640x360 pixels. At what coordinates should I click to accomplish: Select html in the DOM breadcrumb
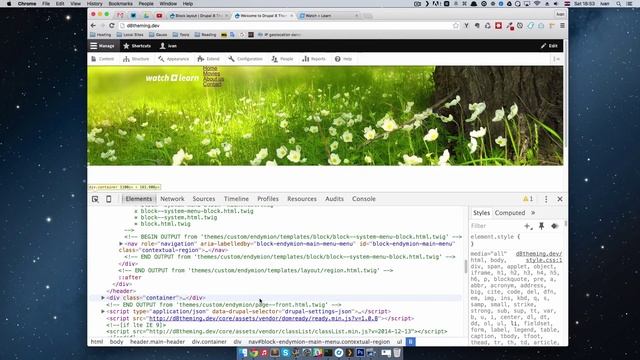pos(97,342)
